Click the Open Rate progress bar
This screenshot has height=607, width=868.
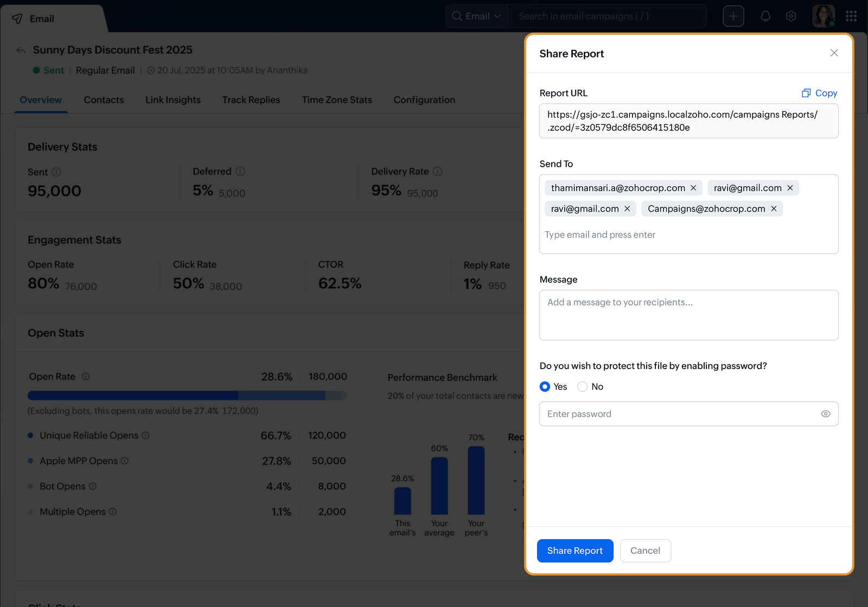(187, 396)
